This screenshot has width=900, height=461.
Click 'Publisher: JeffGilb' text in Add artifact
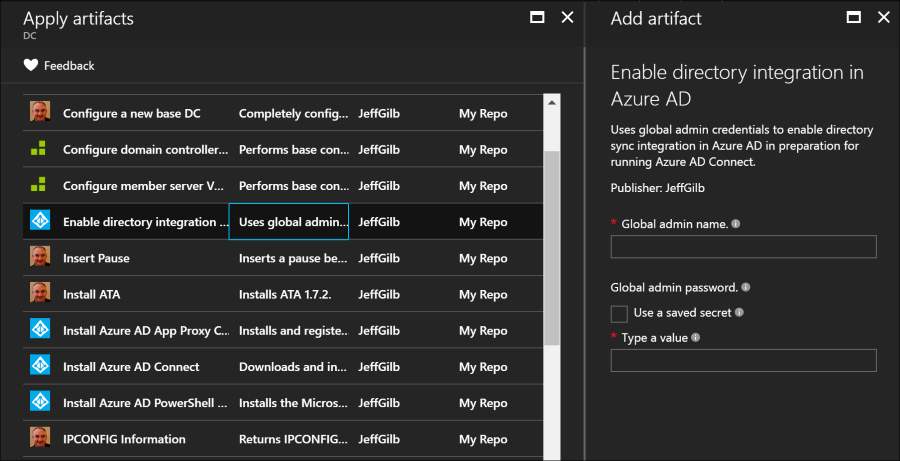658,188
